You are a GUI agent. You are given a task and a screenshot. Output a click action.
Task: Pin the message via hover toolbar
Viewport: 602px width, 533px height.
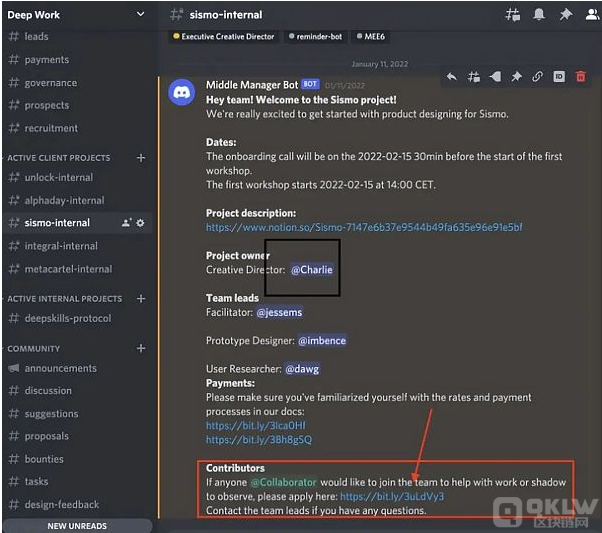click(516, 77)
